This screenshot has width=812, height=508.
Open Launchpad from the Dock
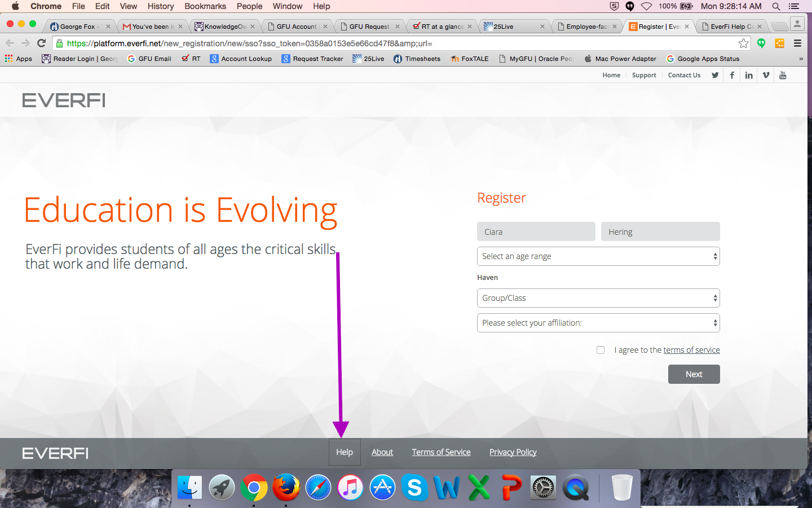[x=222, y=488]
